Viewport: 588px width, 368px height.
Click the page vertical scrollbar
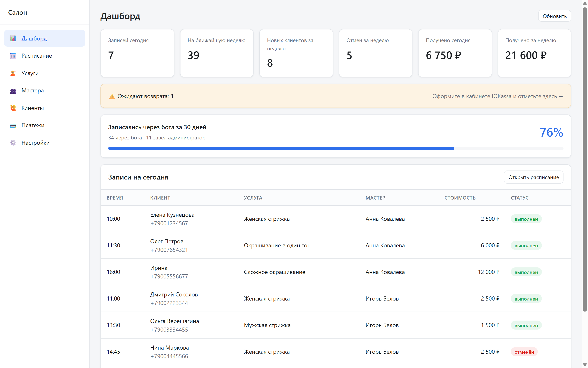(585, 159)
